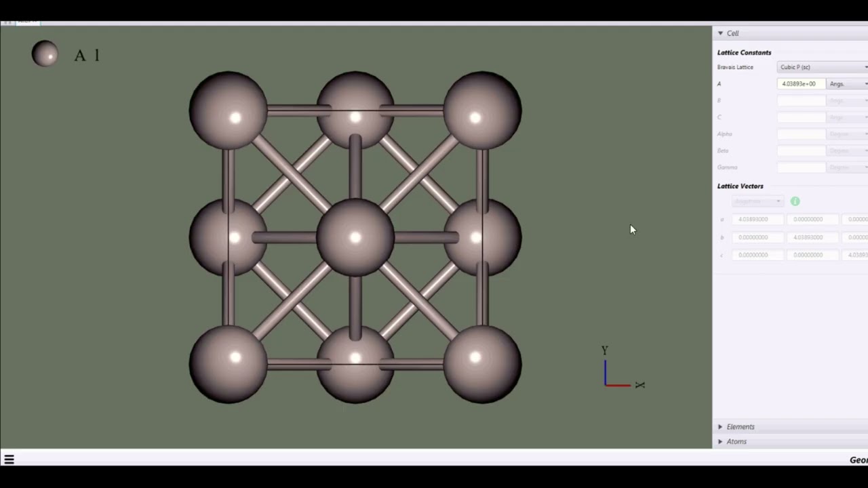Open the units dropdown for lattice constant A
This screenshot has height=488, width=868.
click(x=848, y=84)
